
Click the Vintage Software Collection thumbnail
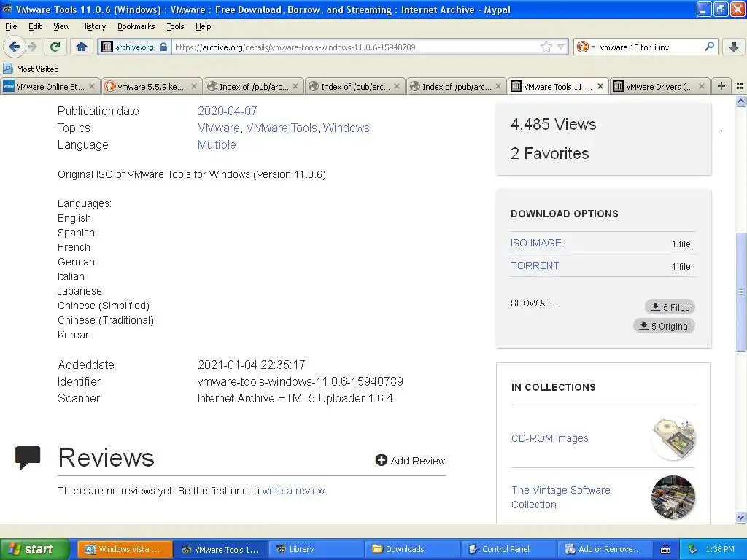pos(673,497)
